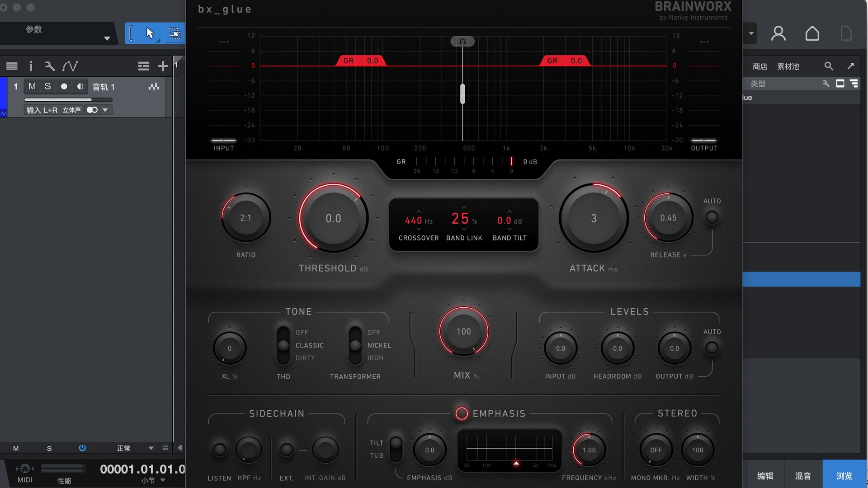This screenshot has height=488, width=868.
Task: Open the 素材池 pool tab
Action: coord(788,66)
